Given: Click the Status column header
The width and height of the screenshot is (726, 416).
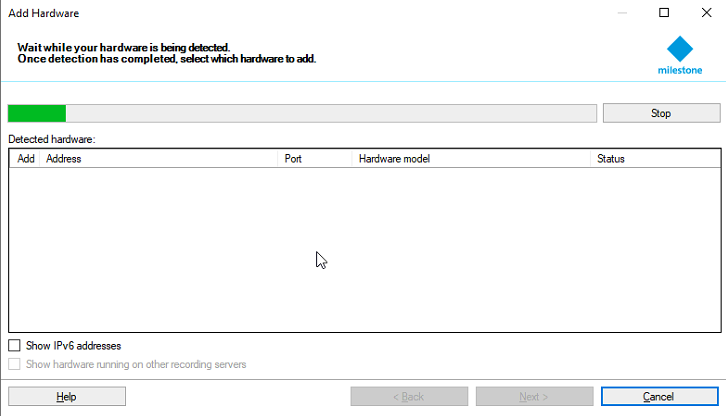Looking at the screenshot, I should pos(654,159).
